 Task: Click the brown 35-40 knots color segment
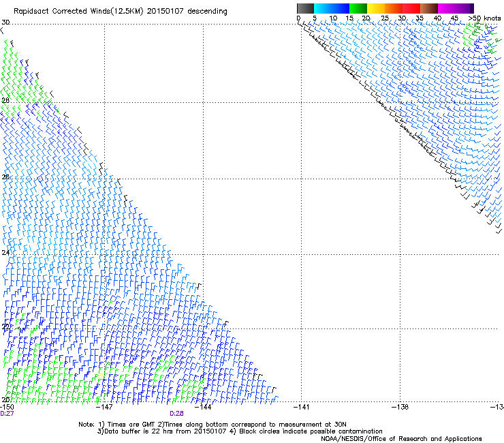429,8
